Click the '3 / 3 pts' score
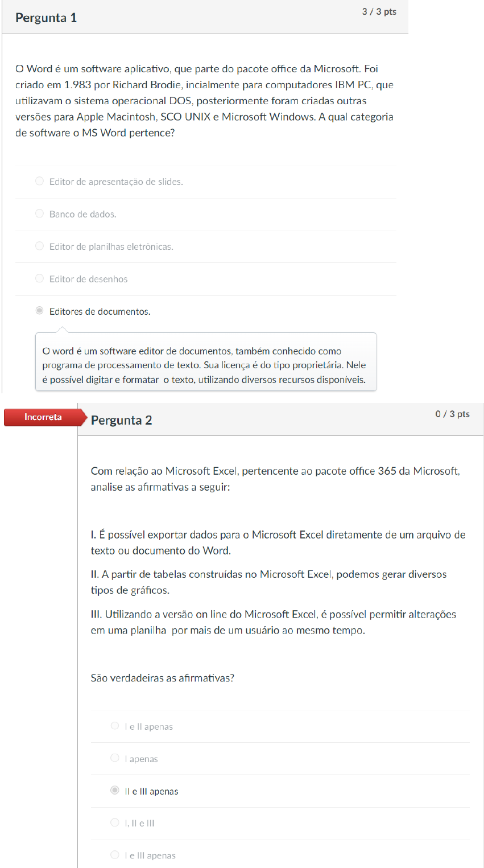Image resolution: width=484 pixels, height=868 pixels. (379, 11)
